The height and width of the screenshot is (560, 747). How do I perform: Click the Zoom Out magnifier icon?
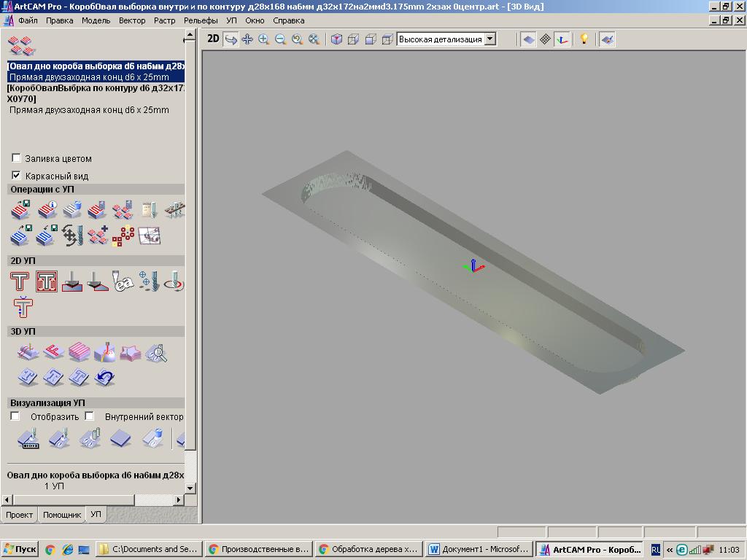(280, 39)
